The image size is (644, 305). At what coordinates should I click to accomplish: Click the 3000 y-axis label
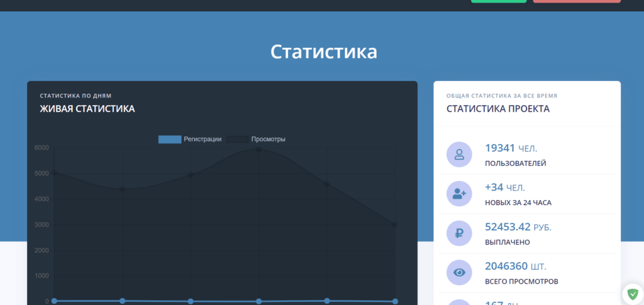point(42,225)
